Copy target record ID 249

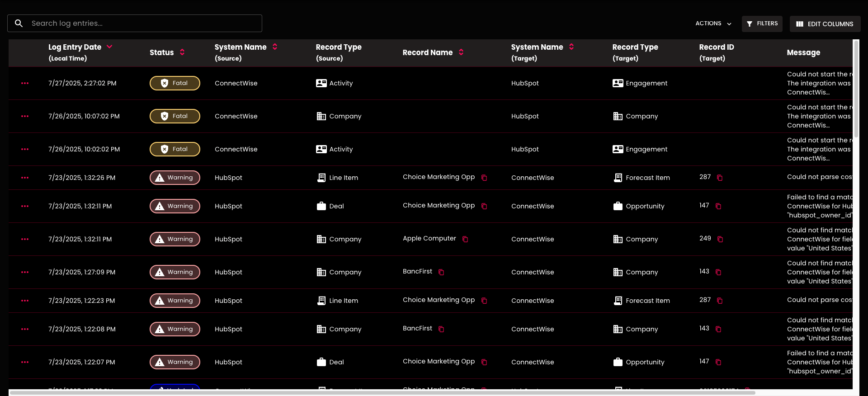(720, 239)
